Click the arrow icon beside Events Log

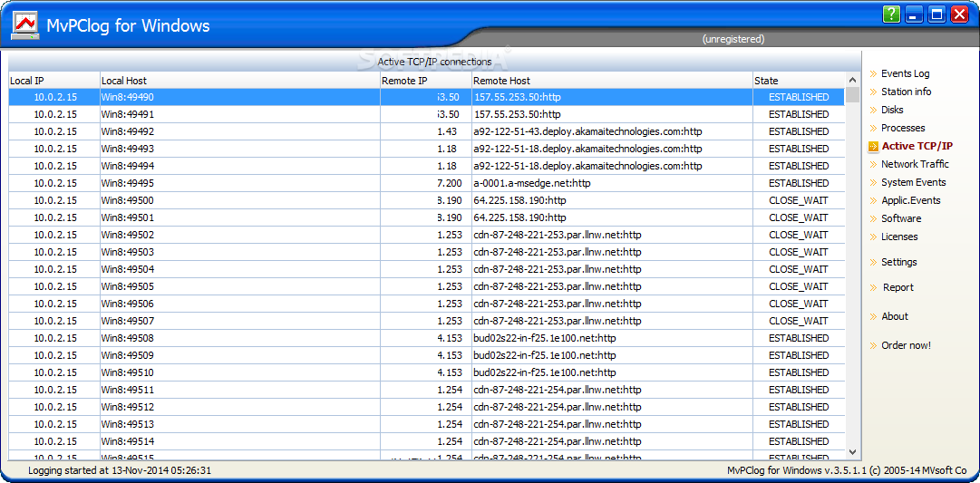[873, 73]
